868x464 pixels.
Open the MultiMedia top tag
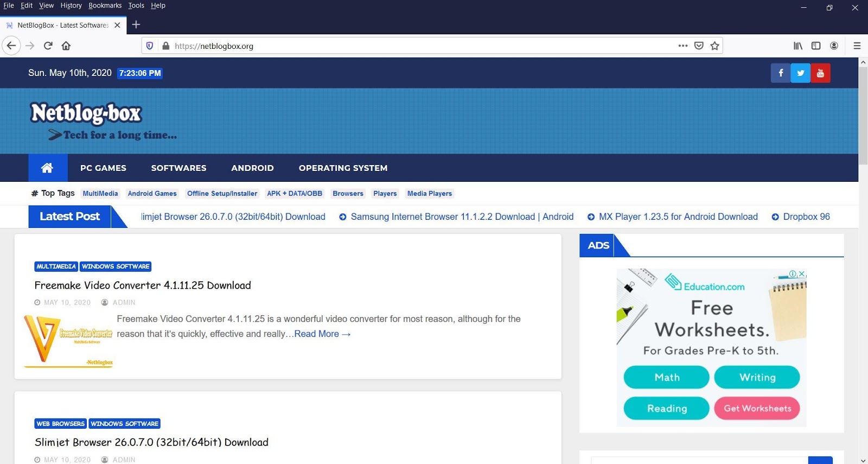[x=100, y=193]
